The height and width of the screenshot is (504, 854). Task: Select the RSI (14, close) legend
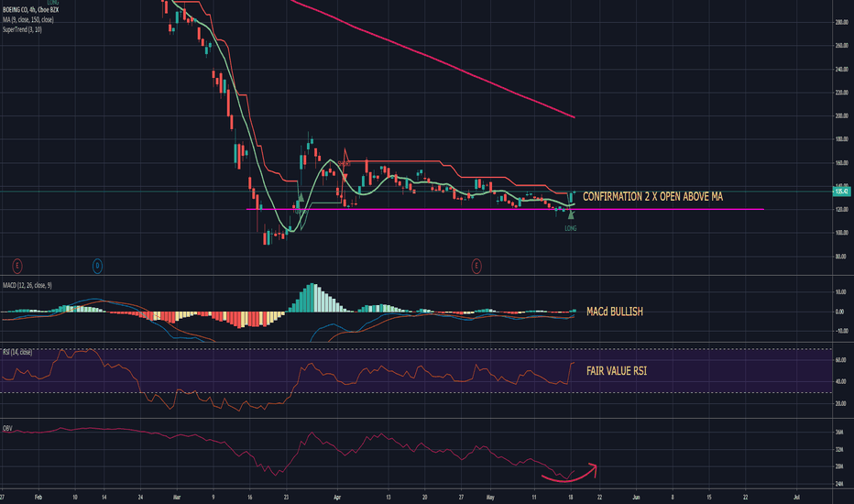pyautogui.click(x=17, y=353)
